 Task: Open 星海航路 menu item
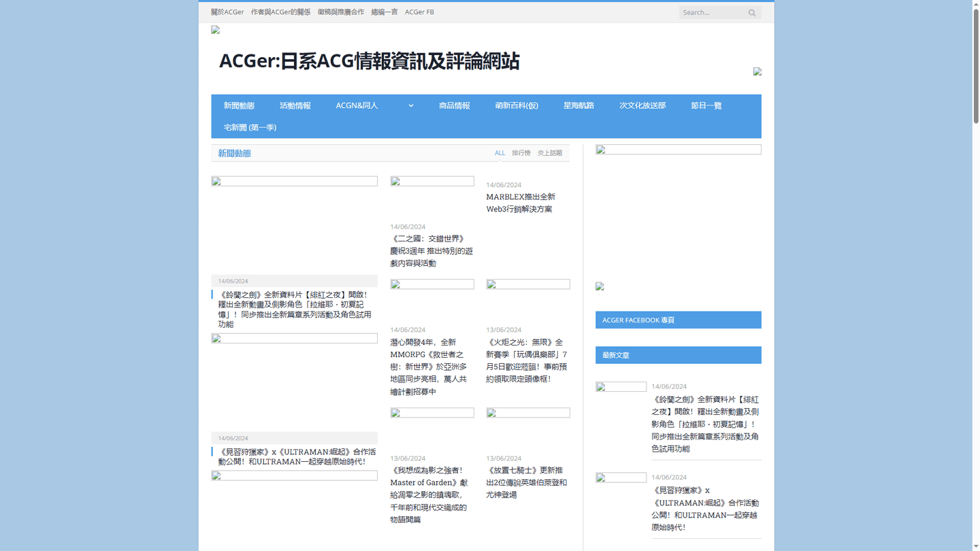tap(578, 105)
